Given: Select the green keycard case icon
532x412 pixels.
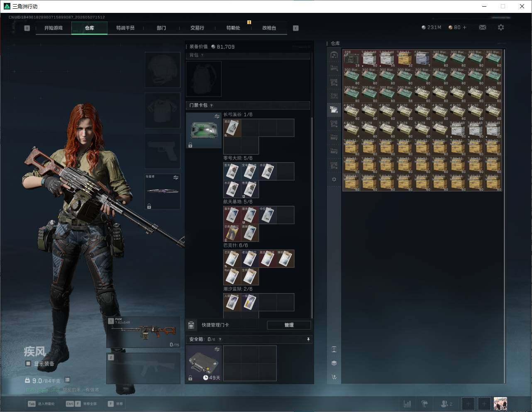Looking at the screenshot, I should tap(204, 130).
